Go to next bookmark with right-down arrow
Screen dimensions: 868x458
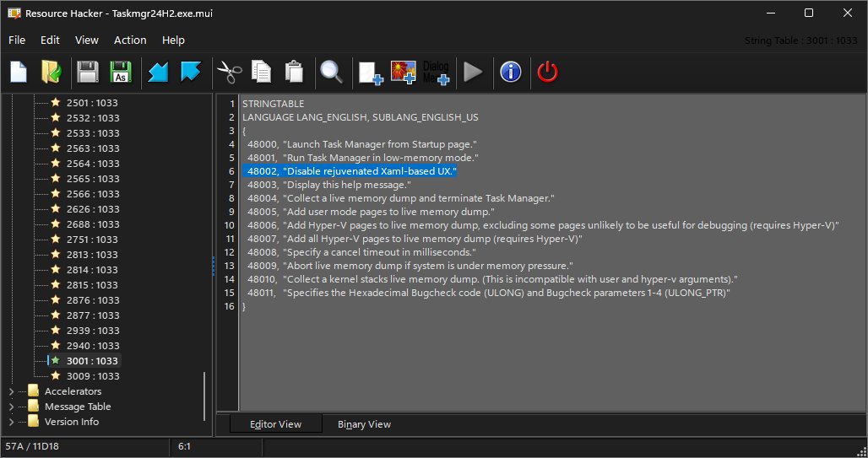coord(191,72)
